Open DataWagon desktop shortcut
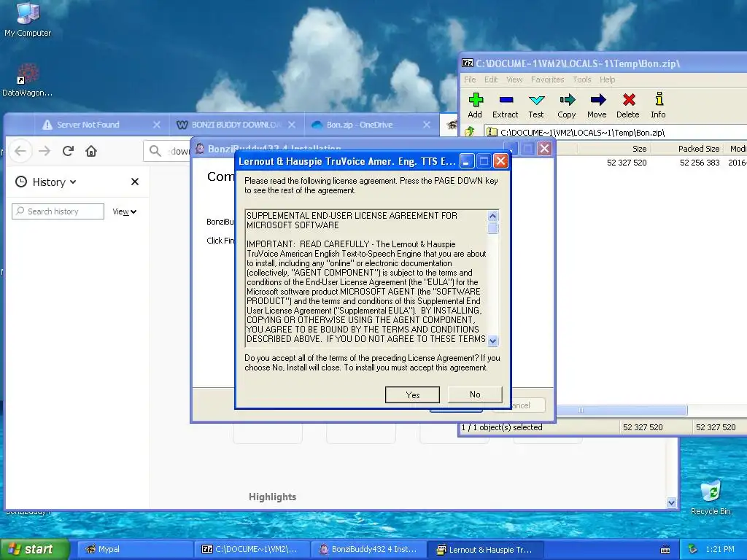This screenshot has height=560, width=747. (x=27, y=80)
